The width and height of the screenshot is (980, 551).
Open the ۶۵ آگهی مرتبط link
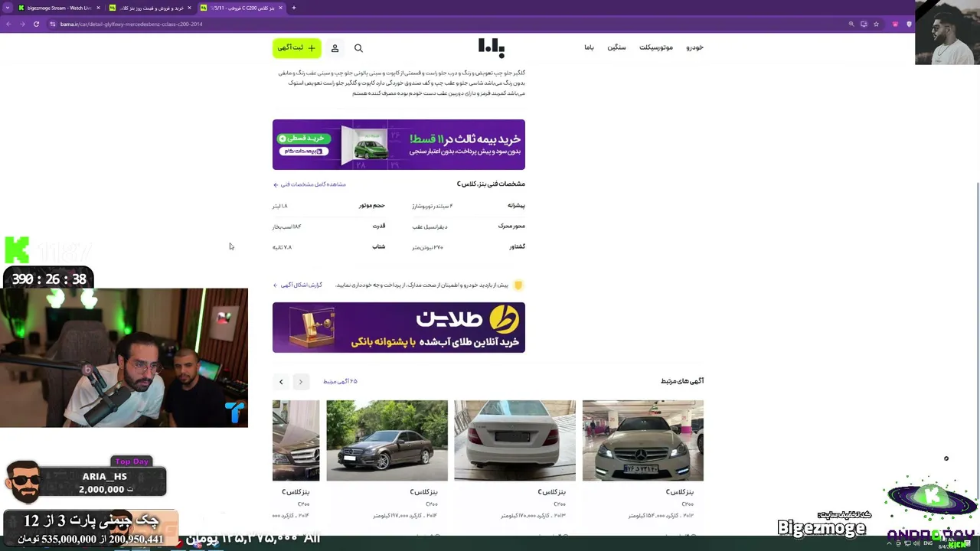coord(340,381)
